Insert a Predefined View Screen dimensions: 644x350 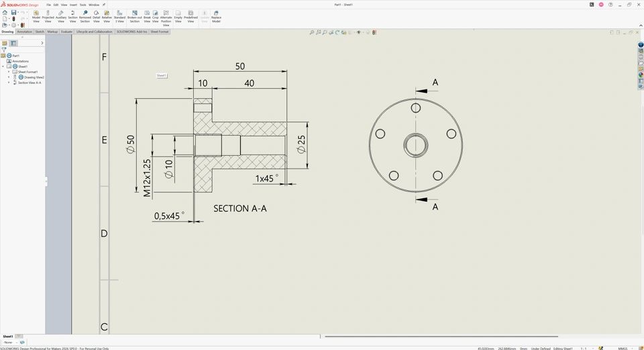(191, 17)
